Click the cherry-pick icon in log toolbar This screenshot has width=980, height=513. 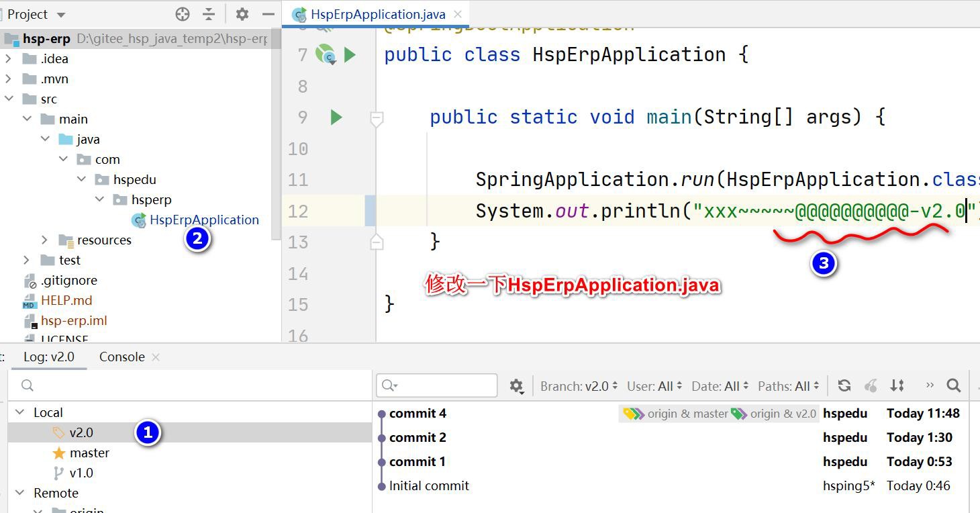point(871,385)
